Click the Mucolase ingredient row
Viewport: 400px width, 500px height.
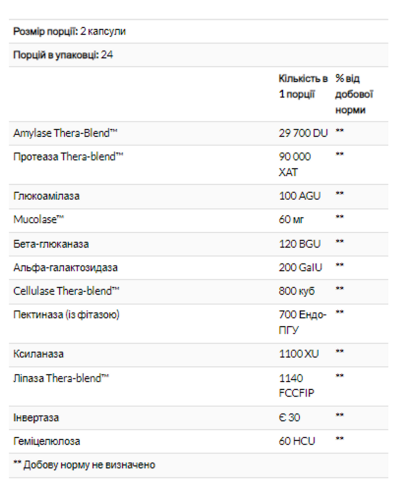coord(198,220)
